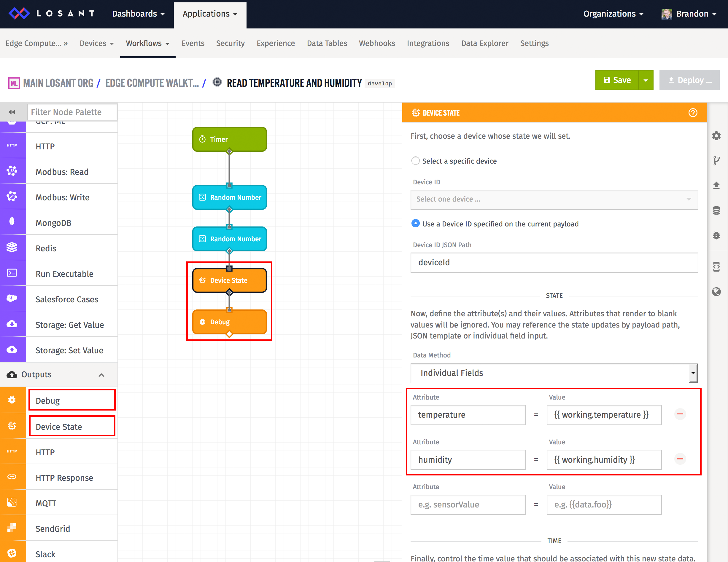The height and width of the screenshot is (562, 728).
Task: Go to Settings tab
Action: [x=534, y=43]
